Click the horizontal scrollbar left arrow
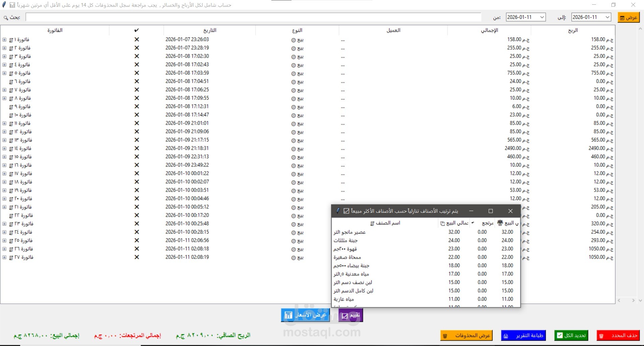Screen dimensions: 644x346 [x=619, y=300]
